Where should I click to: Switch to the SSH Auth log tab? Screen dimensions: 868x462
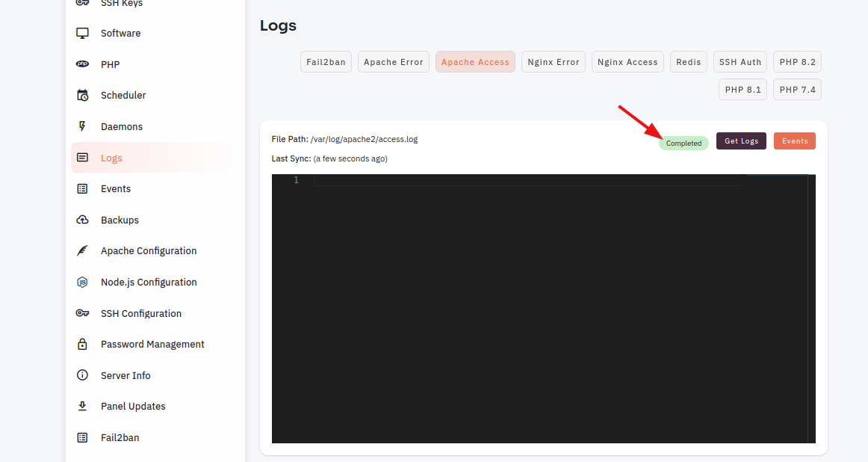point(740,62)
